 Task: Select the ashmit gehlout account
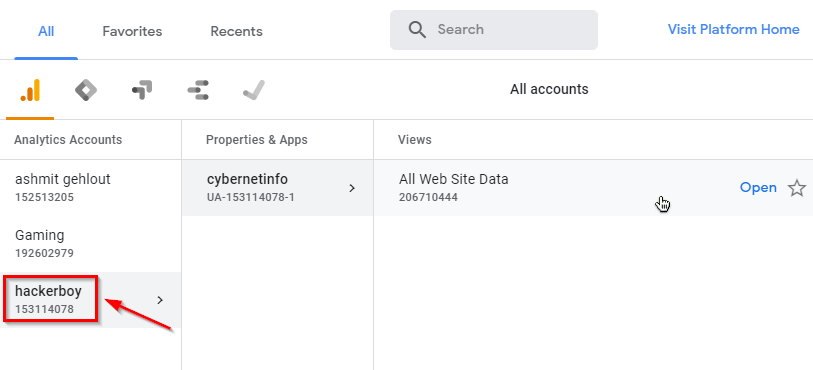(x=91, y=188)
